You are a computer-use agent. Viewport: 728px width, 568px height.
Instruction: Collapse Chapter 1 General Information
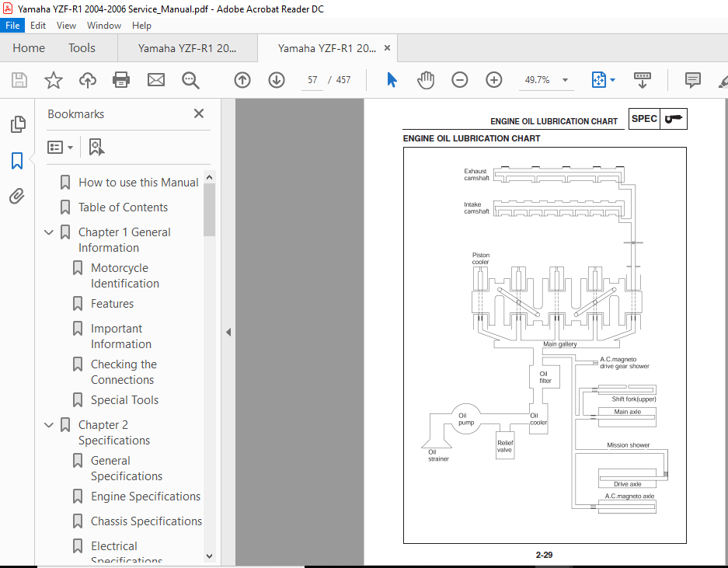click(49, 232)
